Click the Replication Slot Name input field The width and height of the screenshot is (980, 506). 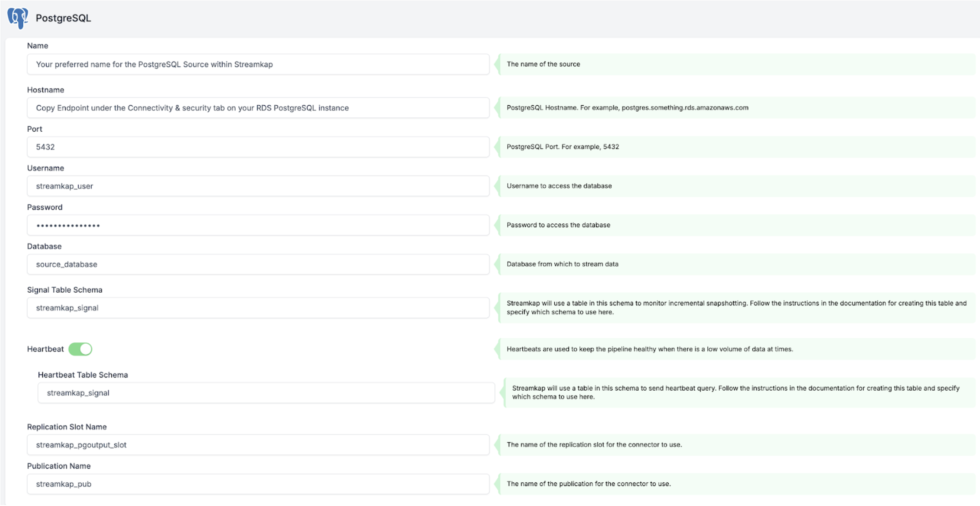pyautogui.click(x=258, y=445)
